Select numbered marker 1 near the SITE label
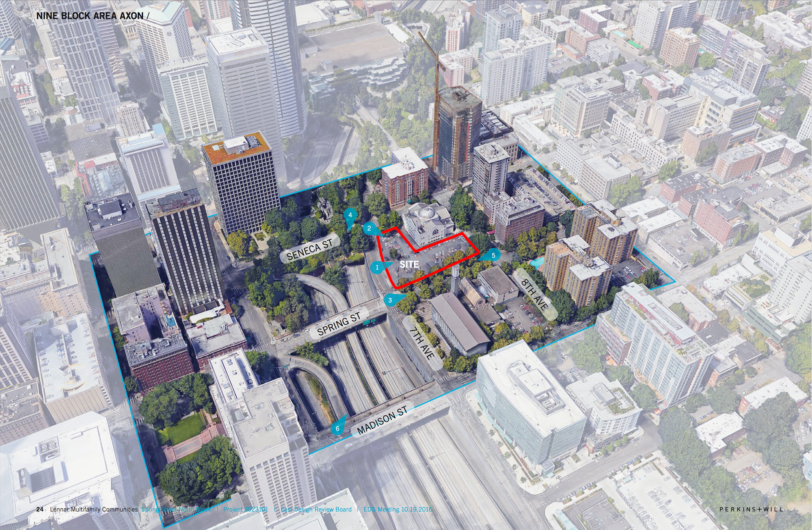Image resolution: width=812 pixels, height=530 pixels. tap(378, 267)
